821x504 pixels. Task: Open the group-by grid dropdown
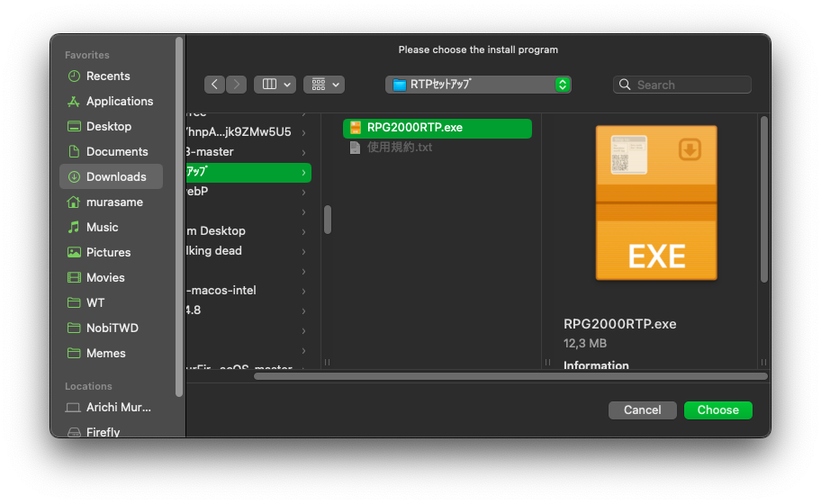(324, 85)
